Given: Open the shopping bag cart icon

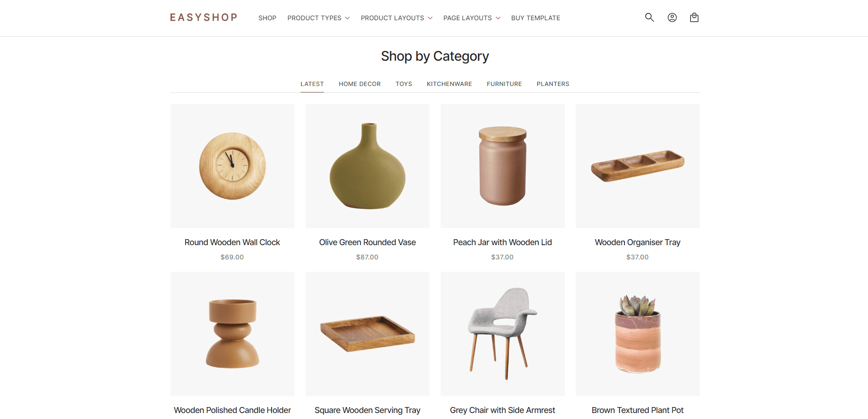Looking at the screenshot, I should [694, 17].
